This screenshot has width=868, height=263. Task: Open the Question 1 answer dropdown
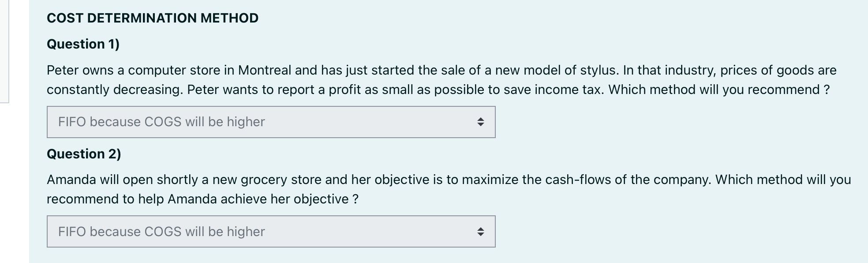tap(271, 122)
